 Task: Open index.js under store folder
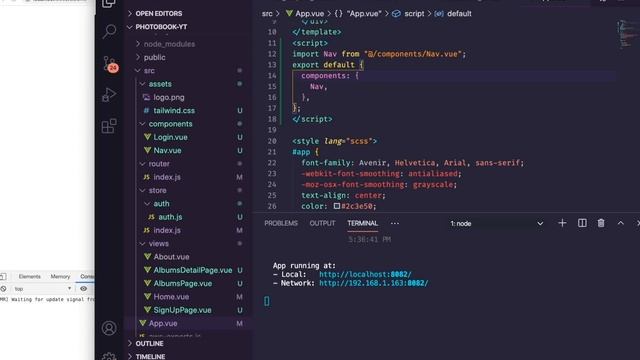tap(167, 230)
